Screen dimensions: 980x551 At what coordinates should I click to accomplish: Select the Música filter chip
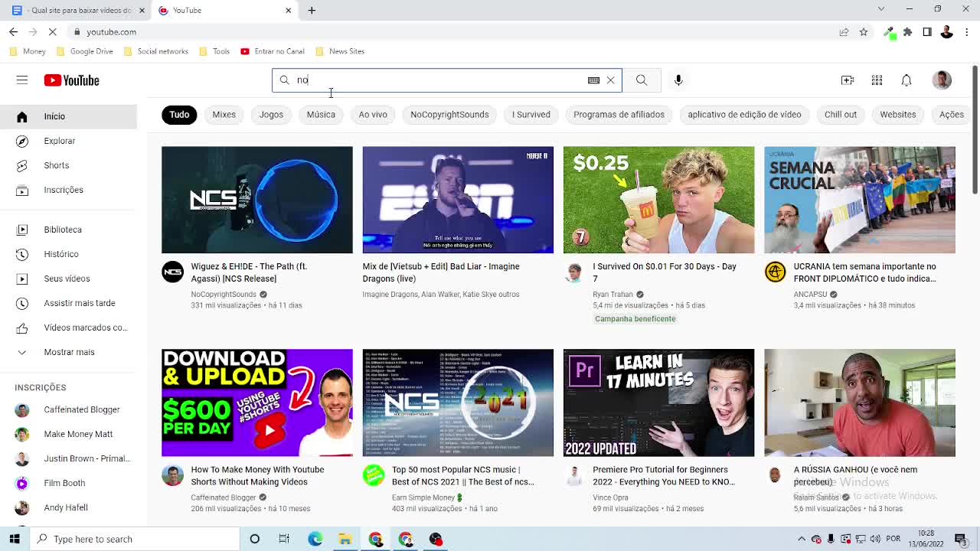(321, 115)
